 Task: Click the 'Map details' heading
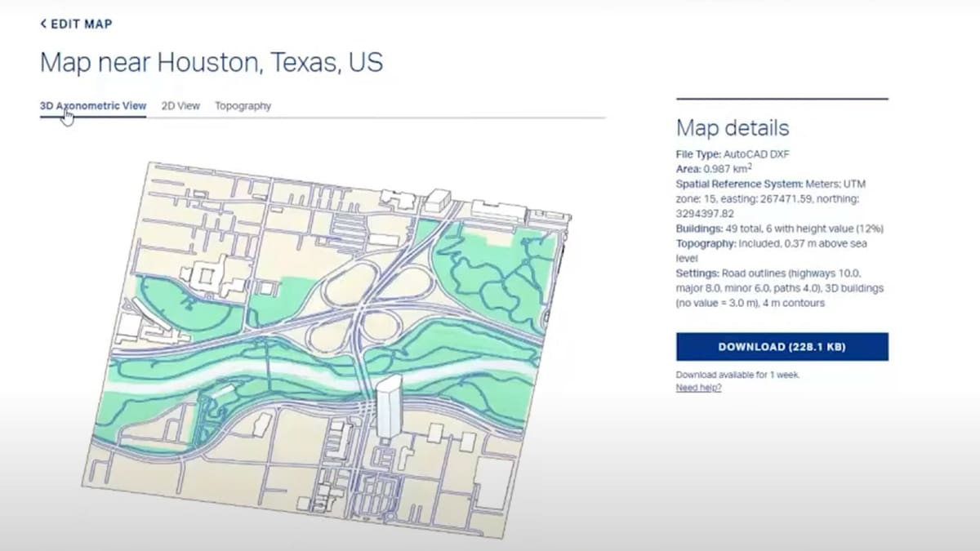pyautogui.click(x=733, y=127)
